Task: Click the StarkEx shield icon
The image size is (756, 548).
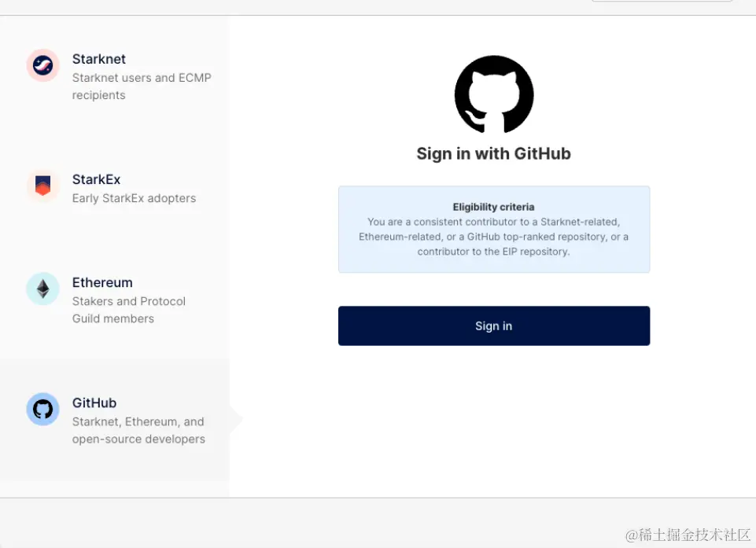Action: [x=43, y=186]
